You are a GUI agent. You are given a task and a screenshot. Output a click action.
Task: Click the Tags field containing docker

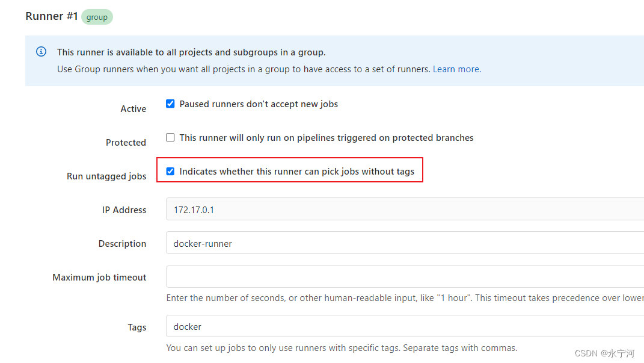click(405, 326)
